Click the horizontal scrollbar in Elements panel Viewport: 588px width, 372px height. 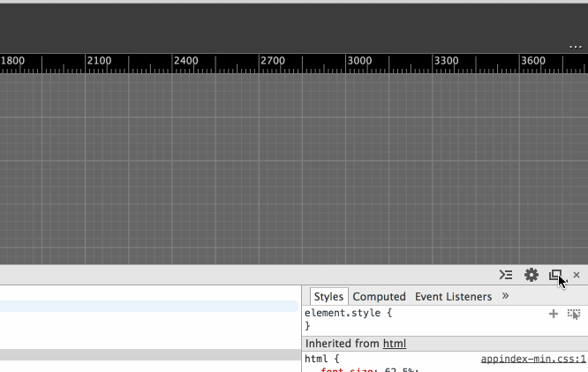coord(148,354)
